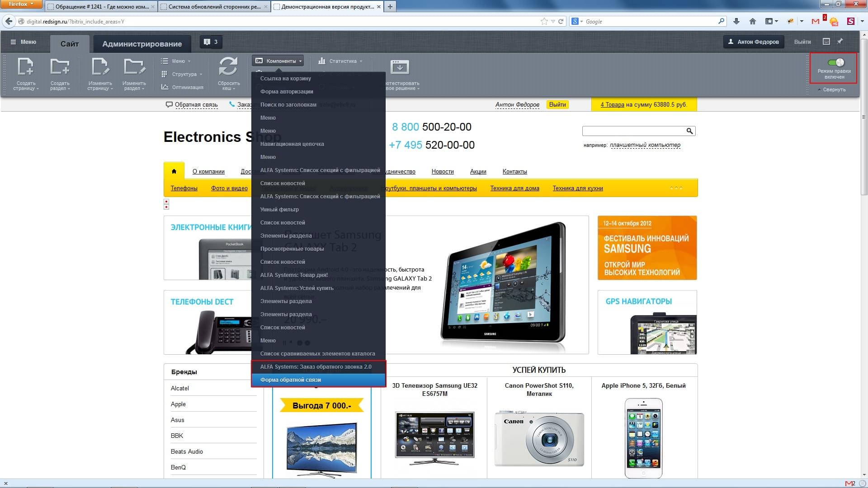Click the Фестиваль инноваций Samsung banner
This screenshot has height=488, width=868.
[647, 248]
